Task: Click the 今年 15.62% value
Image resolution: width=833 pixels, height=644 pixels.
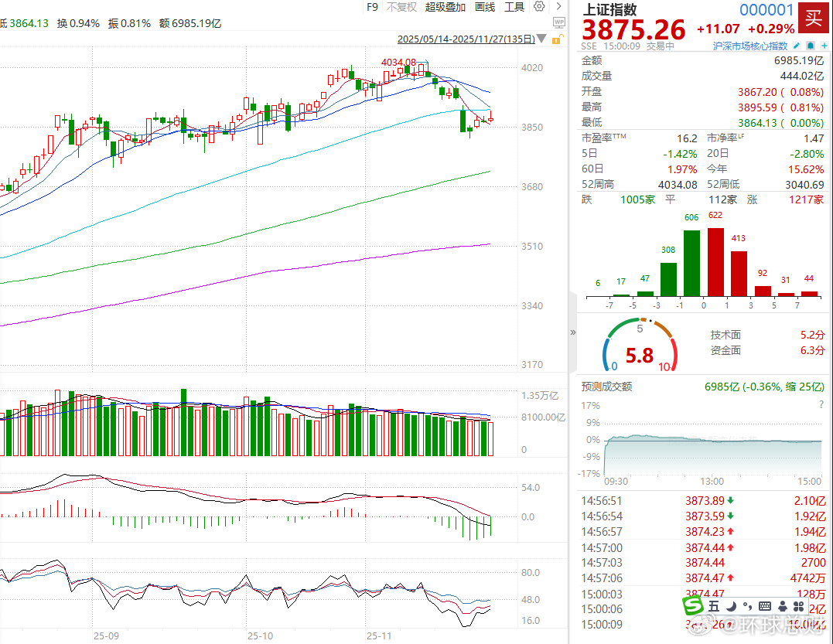Action: pyautogui.click(x=806, y=169)
